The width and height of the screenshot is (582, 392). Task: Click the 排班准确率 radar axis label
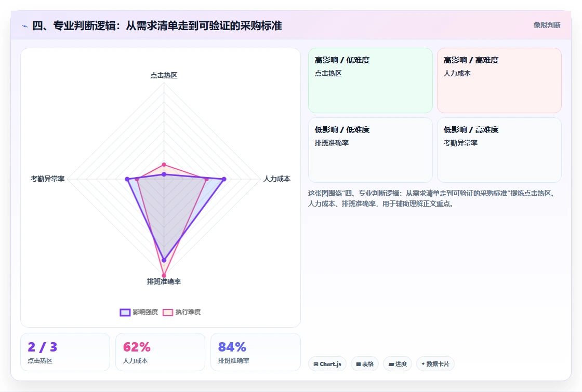point(164,281)
